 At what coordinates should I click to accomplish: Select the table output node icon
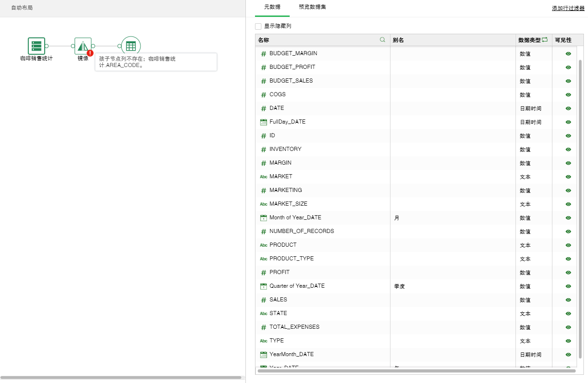[x=131, y=46]
